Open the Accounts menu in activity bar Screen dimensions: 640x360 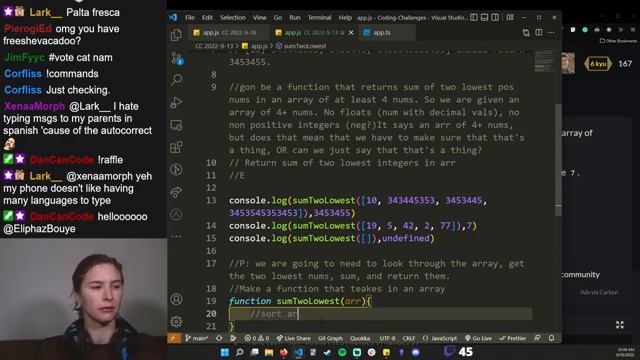pyautogui.click(x=176, y=299)
